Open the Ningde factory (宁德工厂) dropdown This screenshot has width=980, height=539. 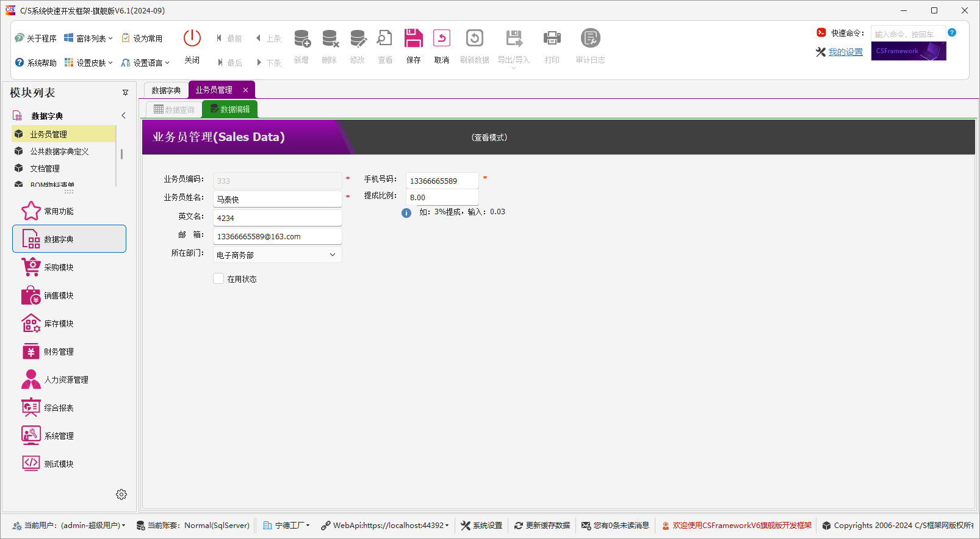[287, 526]
